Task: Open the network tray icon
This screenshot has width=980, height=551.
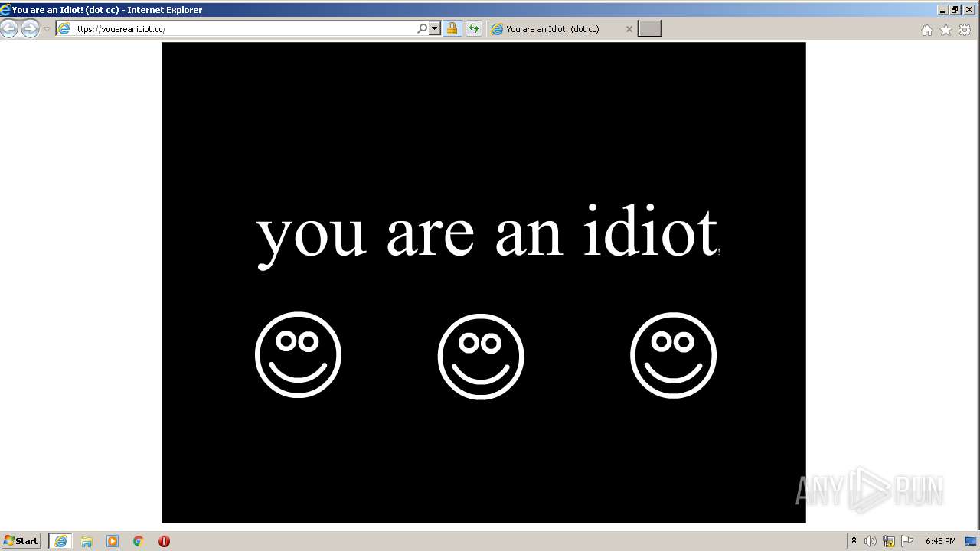Action: point(889,541)
